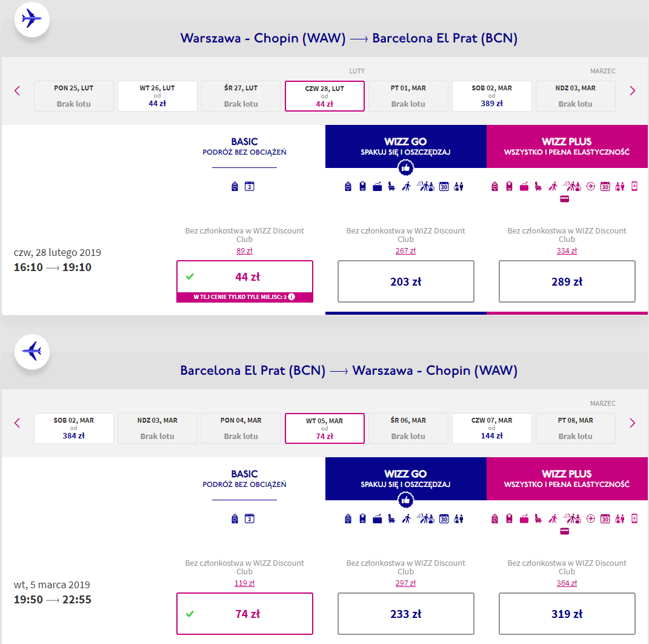
Task: Click outbound WIZZ PLUS circled plane flexibility icon
Action: point(591,186)
